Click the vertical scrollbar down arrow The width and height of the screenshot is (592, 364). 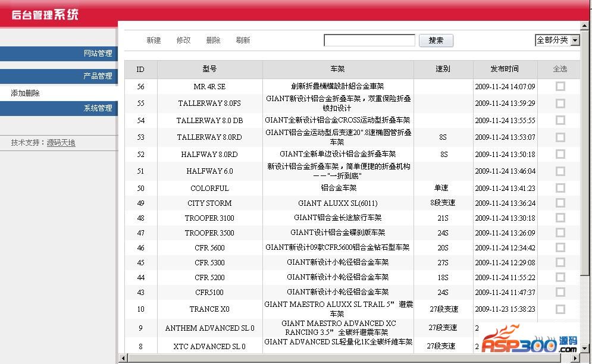(584, 349)
